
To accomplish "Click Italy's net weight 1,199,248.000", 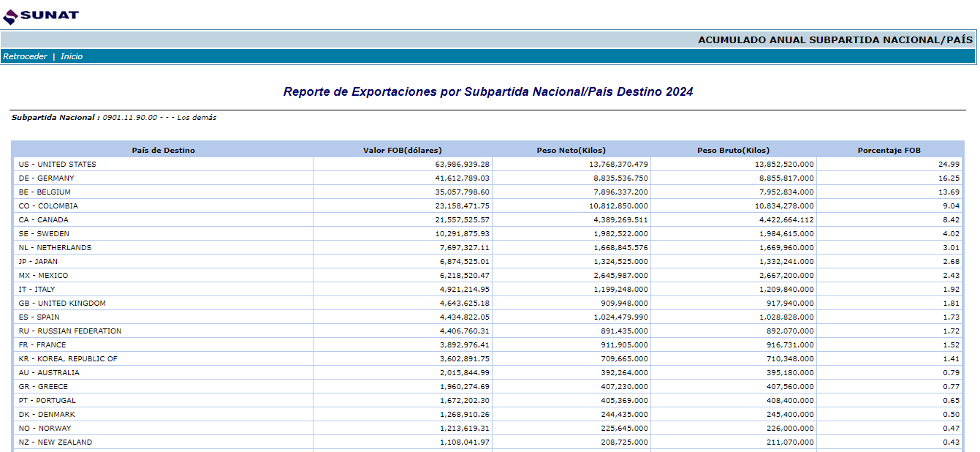I will point(621,290).
